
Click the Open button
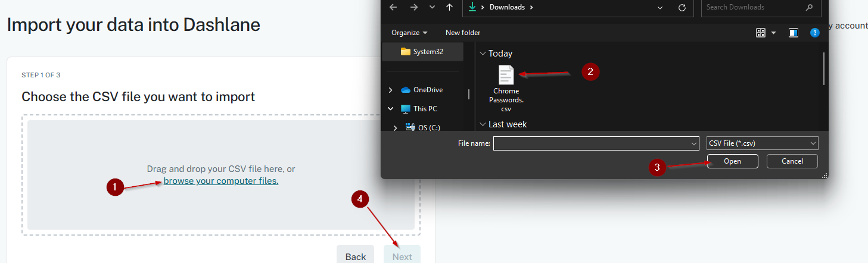(x=732, y=161)
